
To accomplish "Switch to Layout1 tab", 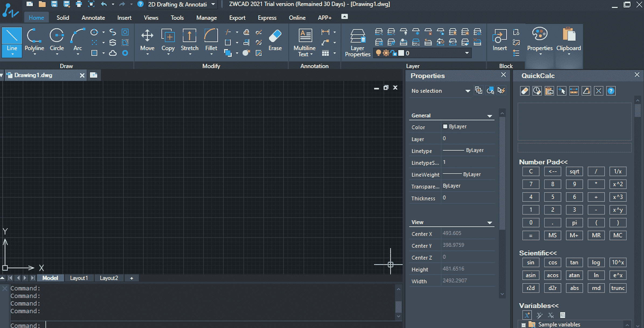I will pos(79,278).
